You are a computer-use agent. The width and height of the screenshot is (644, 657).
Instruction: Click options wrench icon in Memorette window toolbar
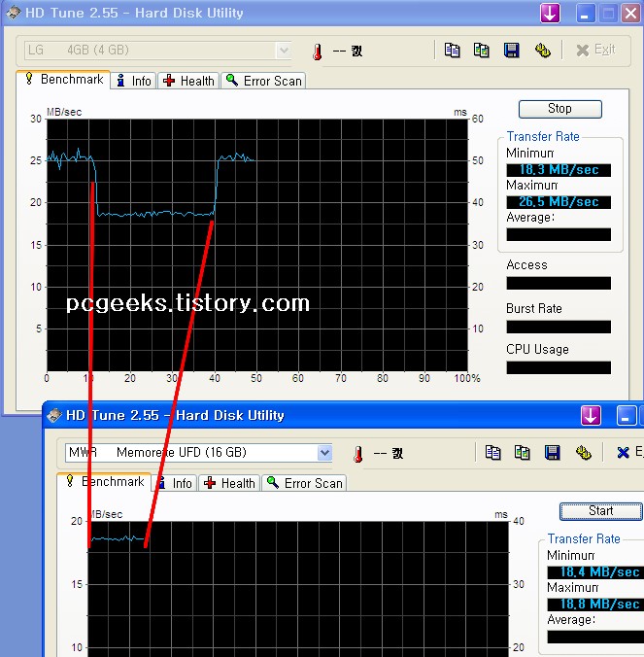[583, 453]
